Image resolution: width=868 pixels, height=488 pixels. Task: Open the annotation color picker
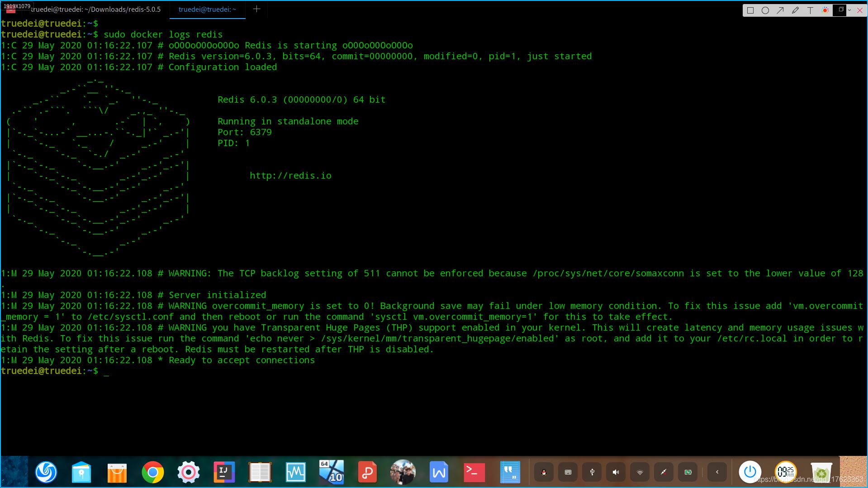point(825,10)
